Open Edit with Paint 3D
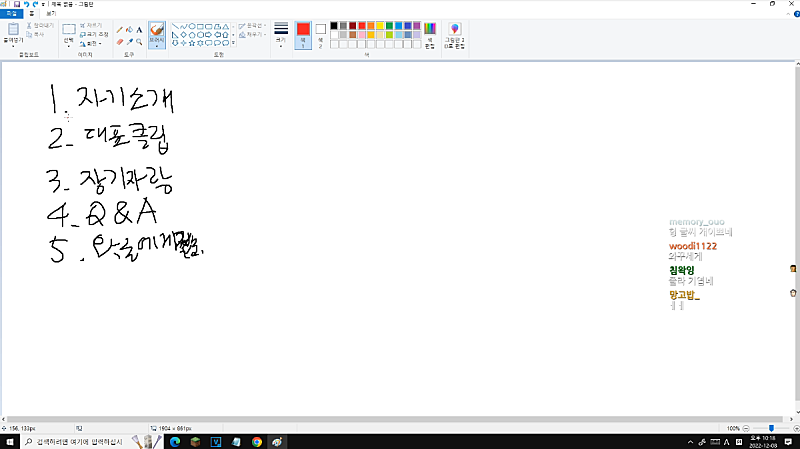The image size is (800, 449). pos(454,36)
